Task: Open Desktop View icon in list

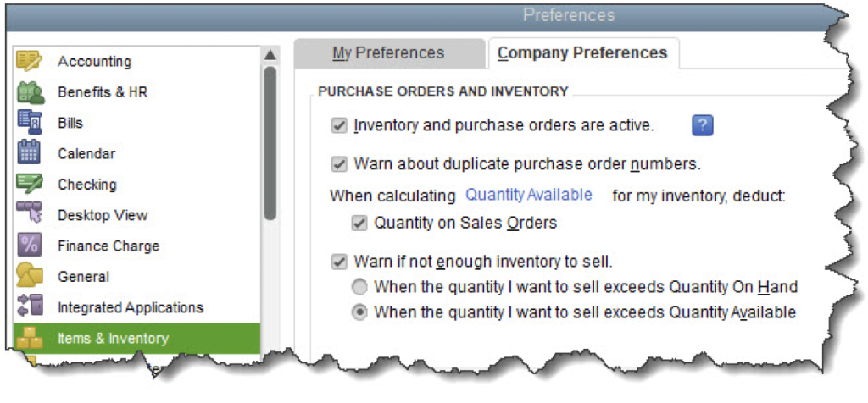Action: (29, 215)
